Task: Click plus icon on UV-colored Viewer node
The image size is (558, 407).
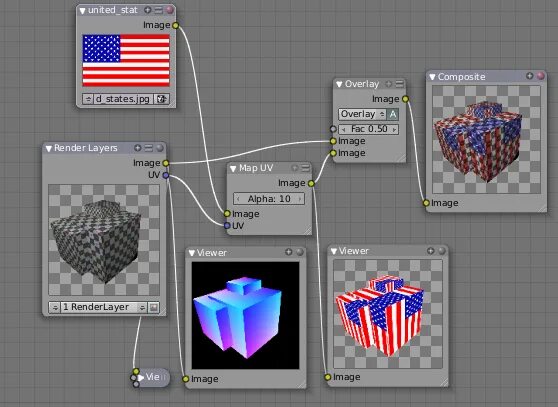Action: coord(289,252)
